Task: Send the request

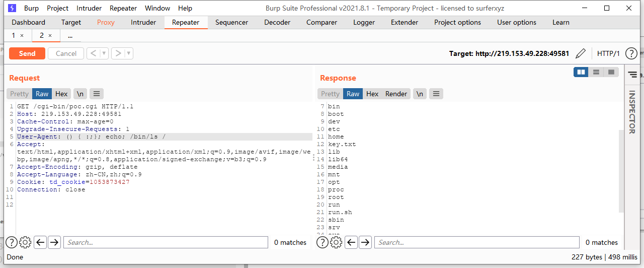Action: tap(27, 53)
